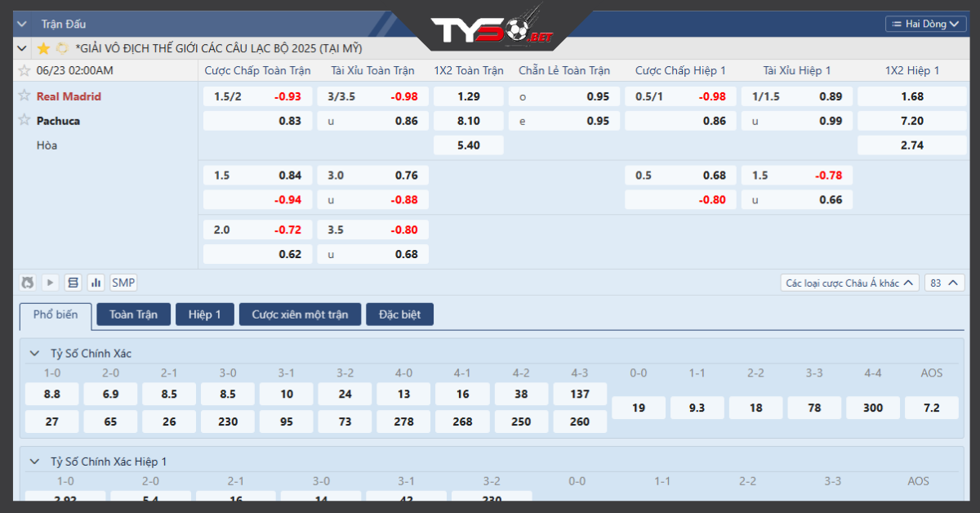Open the Đặc biệt tab
Viewport: 980px width, 513px height.
[400, 314]
